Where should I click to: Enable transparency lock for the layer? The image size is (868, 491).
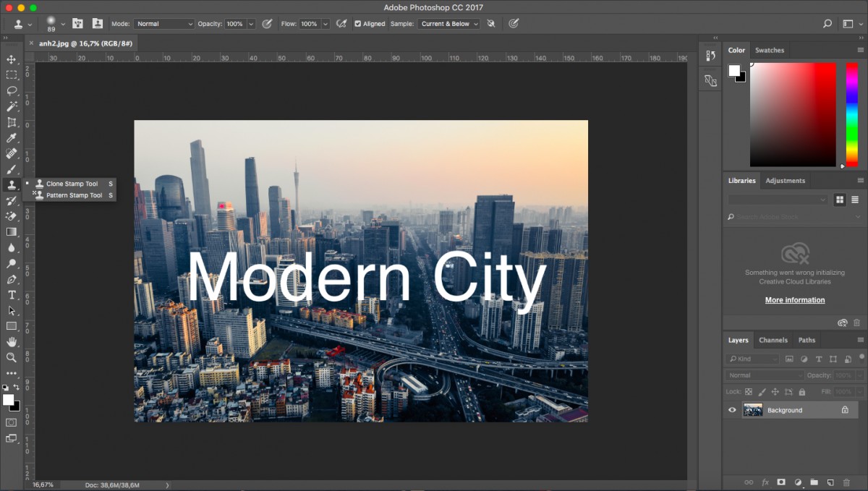pyautogui.click(x=747, y=391)
